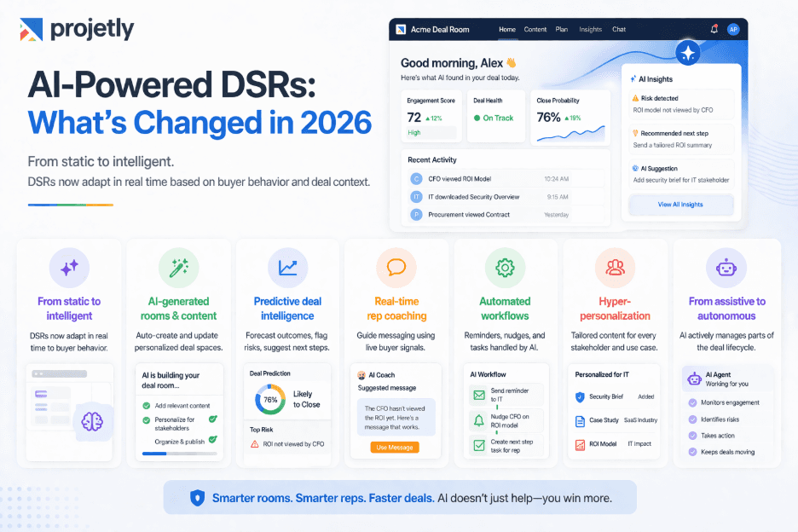
Task: Click the View All Insights button
Action: click(680, 205)
